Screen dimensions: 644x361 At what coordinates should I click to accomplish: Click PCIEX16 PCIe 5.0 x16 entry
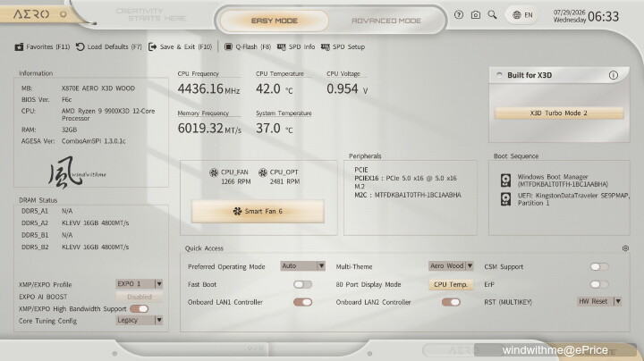(405, 179)
